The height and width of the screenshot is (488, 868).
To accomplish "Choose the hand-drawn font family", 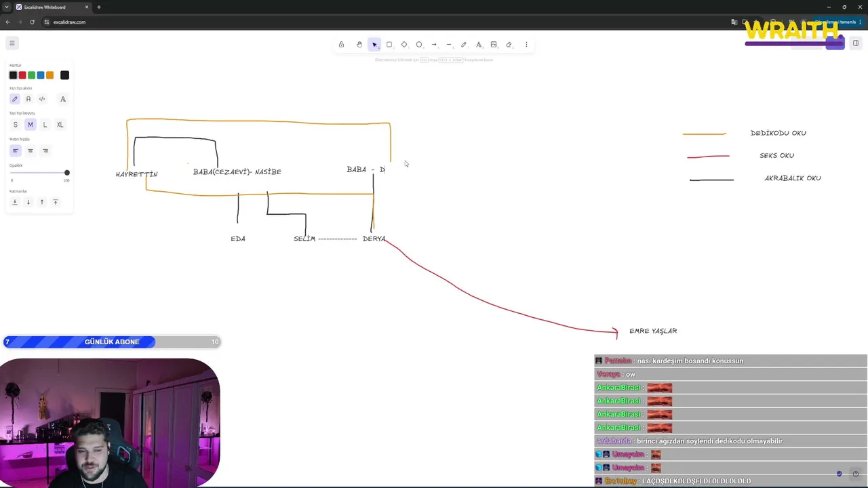I will [15, 99].
